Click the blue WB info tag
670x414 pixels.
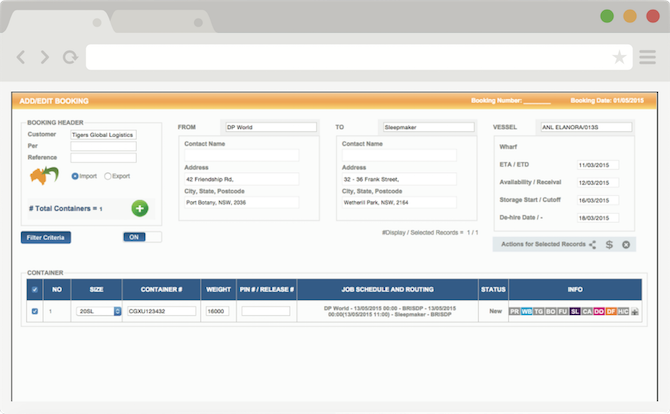tap(526, 311)
